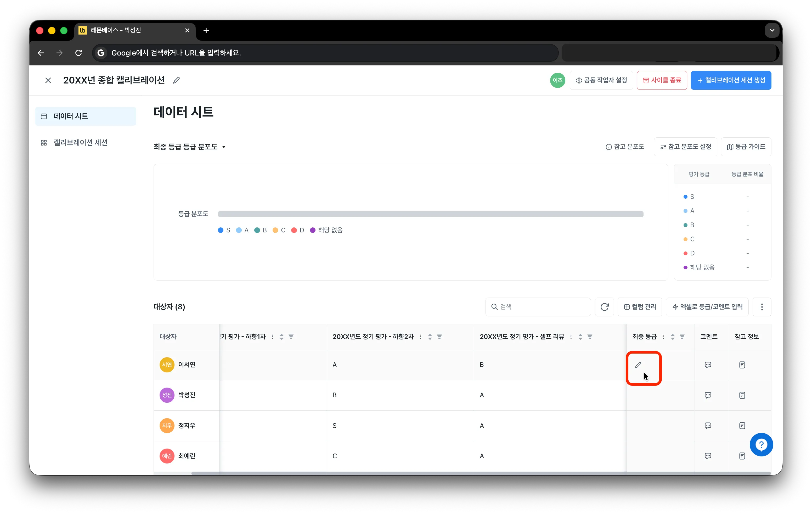Screen dimensions: 812x514
Task: Click the green 이즈 collaborator avatar
Action: pos(557,80)
